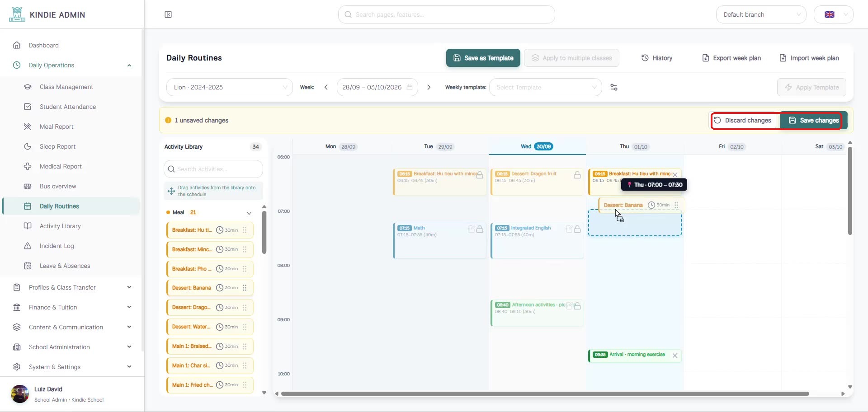
Task: Go to previous week arrow
Action: (326, 87)
